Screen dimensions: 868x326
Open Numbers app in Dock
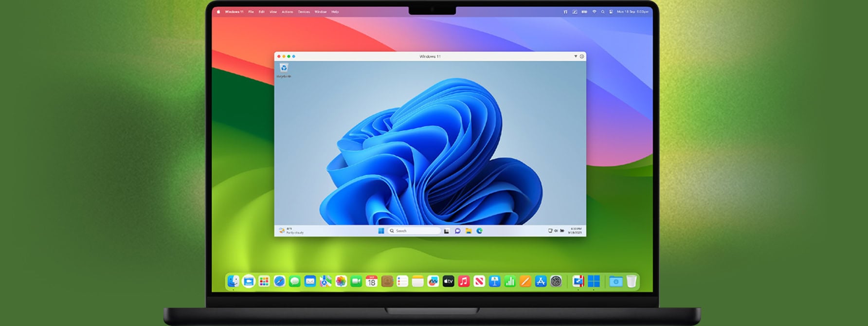click(x=510, y=281)
